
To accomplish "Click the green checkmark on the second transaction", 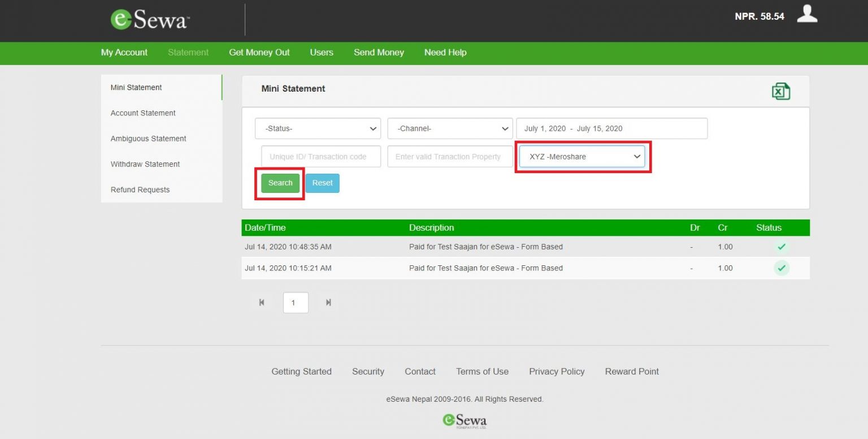I will pyautogui.click(x=782, y=268).
